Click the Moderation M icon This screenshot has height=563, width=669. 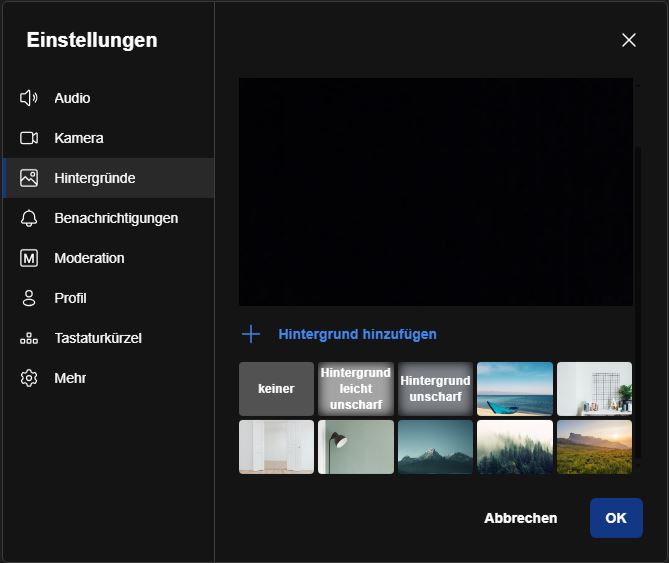pos(29,258)
